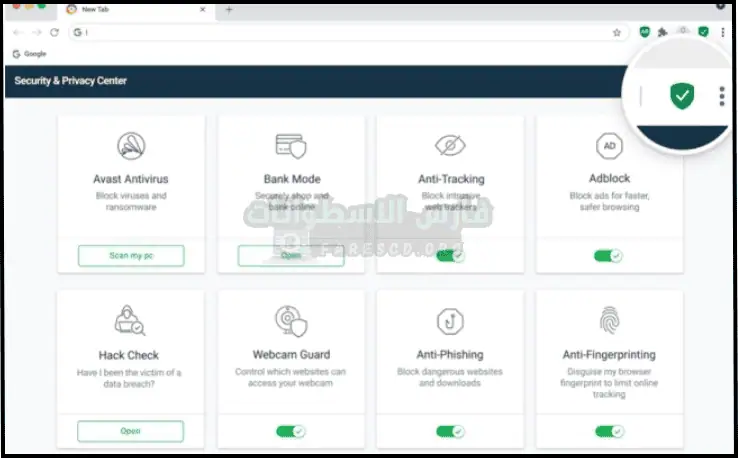
Task: Click the Anti-Phishing hook icon
Action: tap(450, 321)
